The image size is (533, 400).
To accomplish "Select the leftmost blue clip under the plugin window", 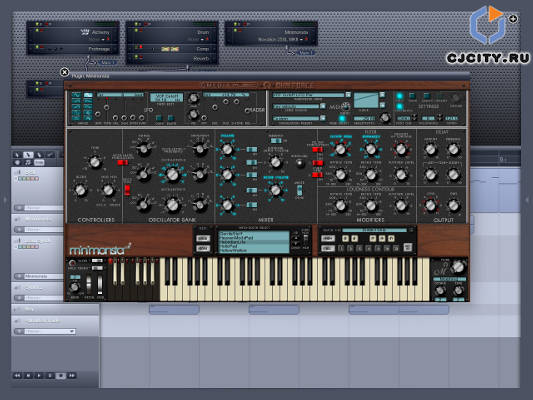I will tap(174, 309).
